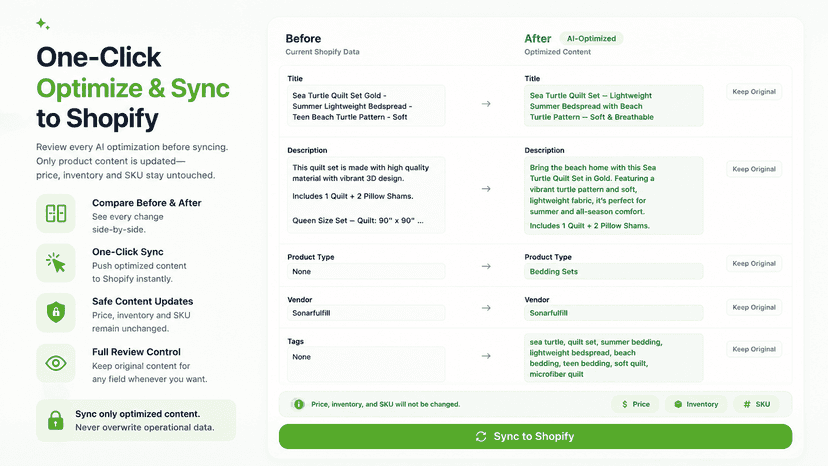Click the 'Full Review Control' heading
This screenshot has height=466, width=828.
click(x=136, y=352)
